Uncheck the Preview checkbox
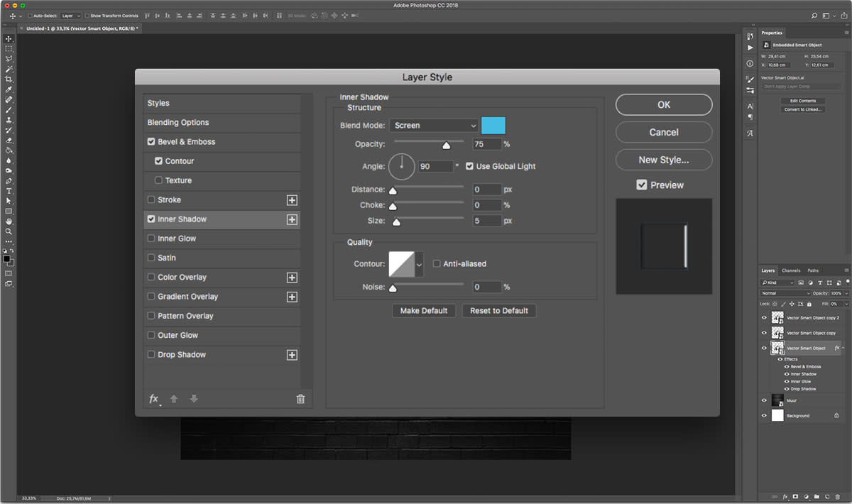852x504 pixels. point(642,185)
